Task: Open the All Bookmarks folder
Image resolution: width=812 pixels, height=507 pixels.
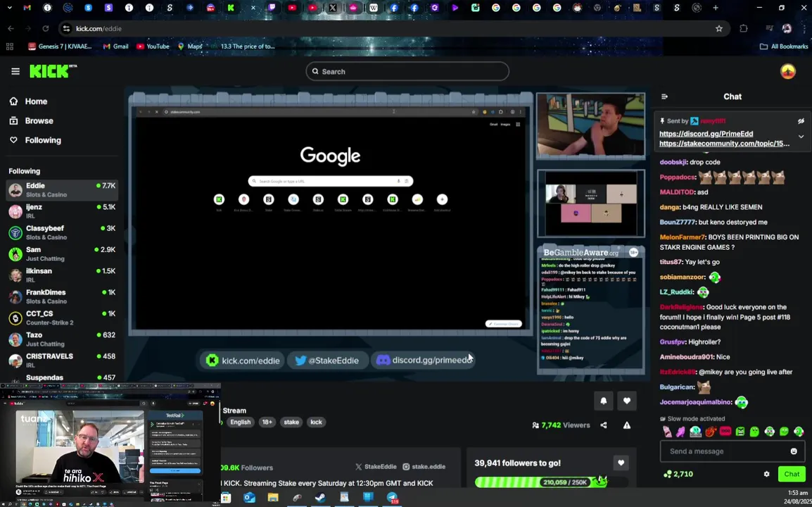Action: (x=784, y=46)
